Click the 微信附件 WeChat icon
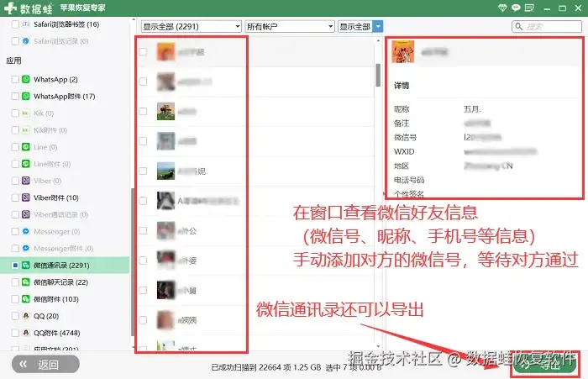 [x=26, y=298]
